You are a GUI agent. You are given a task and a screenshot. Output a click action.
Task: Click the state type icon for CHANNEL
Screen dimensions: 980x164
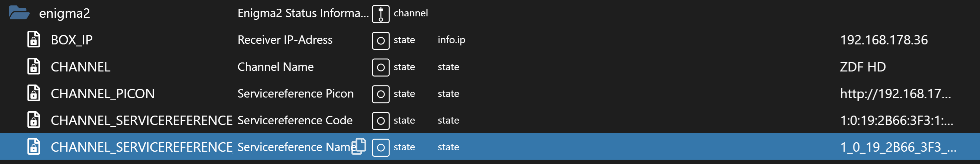coord(381,67)
